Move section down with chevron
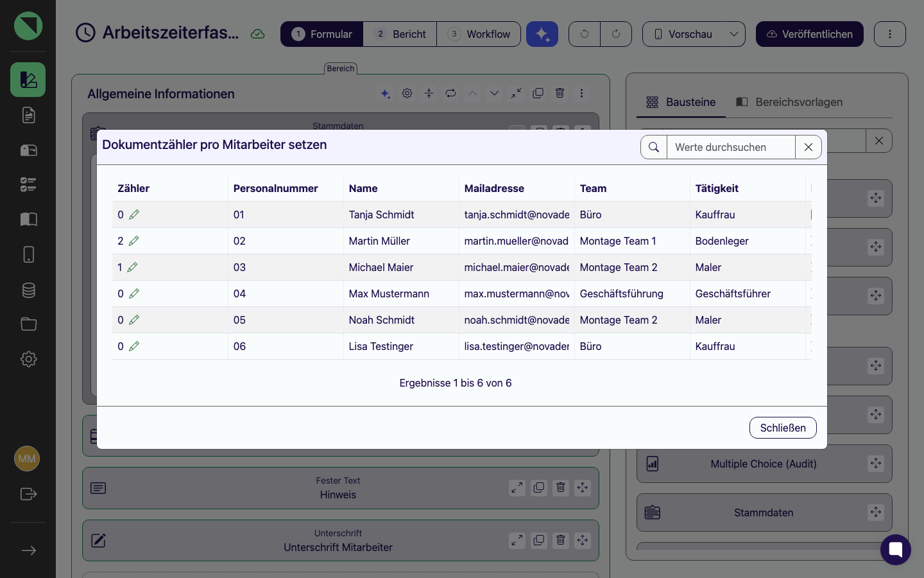The image size is (924, 578). pyautogui.click(x=494, y=93)
